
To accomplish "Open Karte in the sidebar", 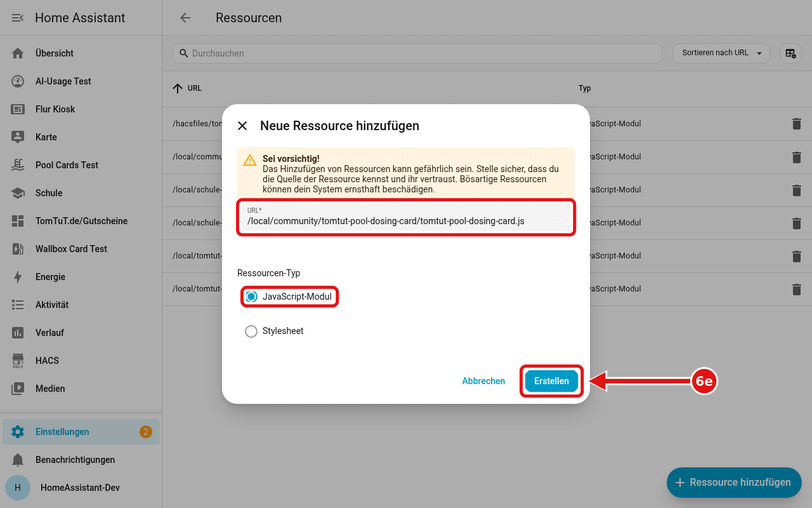I will 81,137.
